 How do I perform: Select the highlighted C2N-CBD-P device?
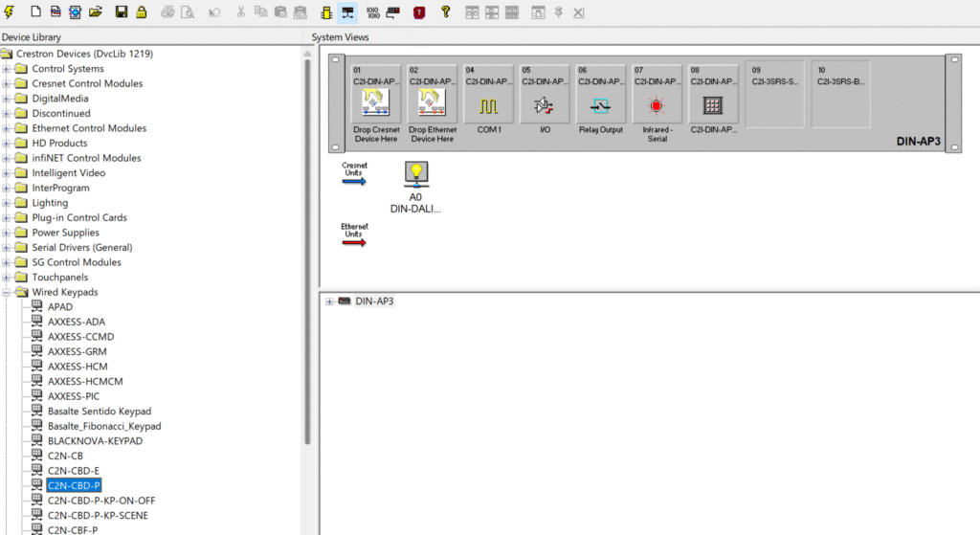tap(74, 485)
